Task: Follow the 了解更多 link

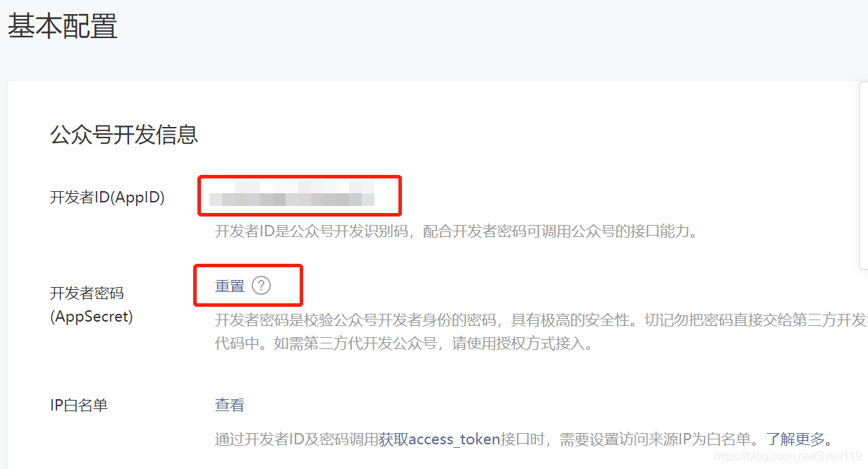Action: [x=795, y=439]
